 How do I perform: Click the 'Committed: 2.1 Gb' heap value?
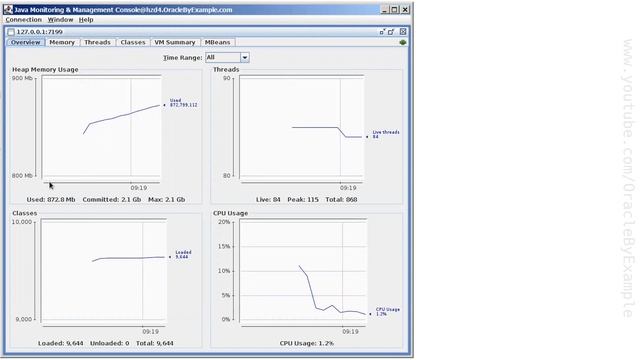(111, 200)
